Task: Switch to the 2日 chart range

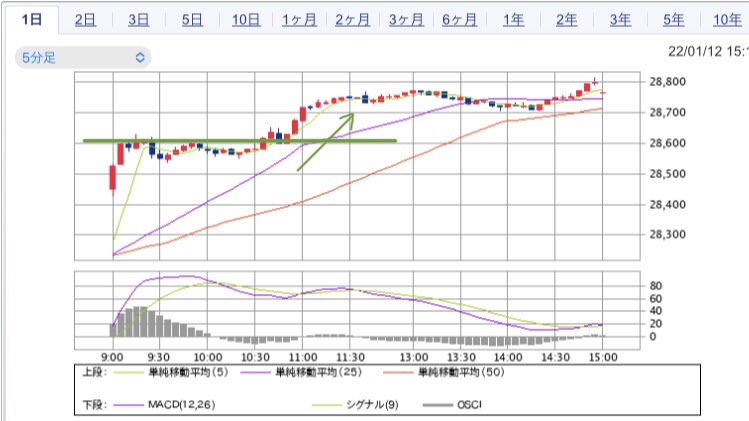Action: pyautogui.click(x=85, y=20)
